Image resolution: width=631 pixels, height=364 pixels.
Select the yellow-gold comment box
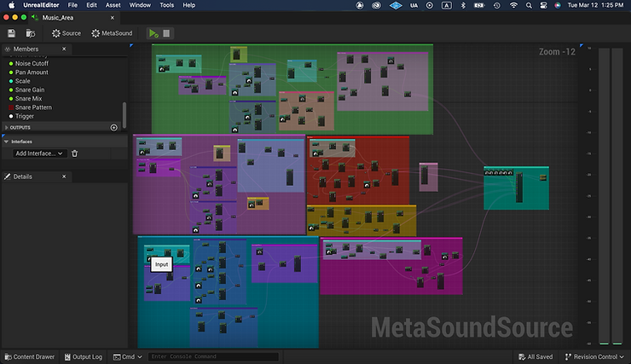[362, 221]
